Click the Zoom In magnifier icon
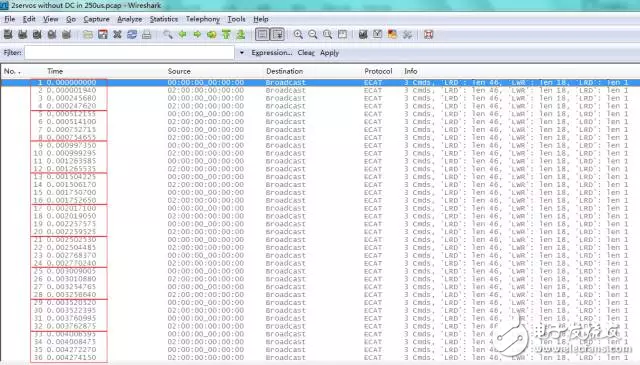640x365 pixels. coord(298,35)
